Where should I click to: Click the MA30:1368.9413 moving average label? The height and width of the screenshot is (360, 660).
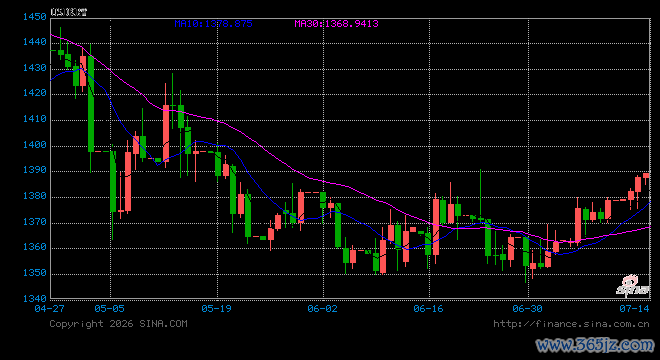tap(336, 24)
